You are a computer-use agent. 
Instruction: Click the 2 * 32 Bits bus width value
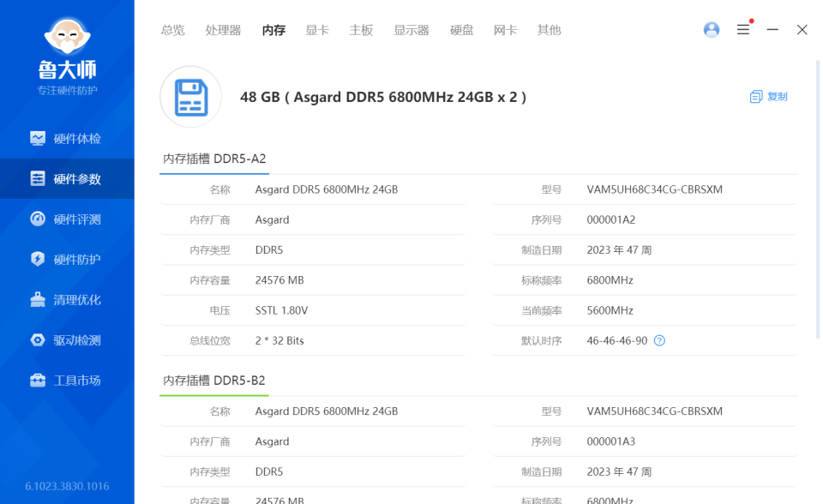(x=279, y=341)
